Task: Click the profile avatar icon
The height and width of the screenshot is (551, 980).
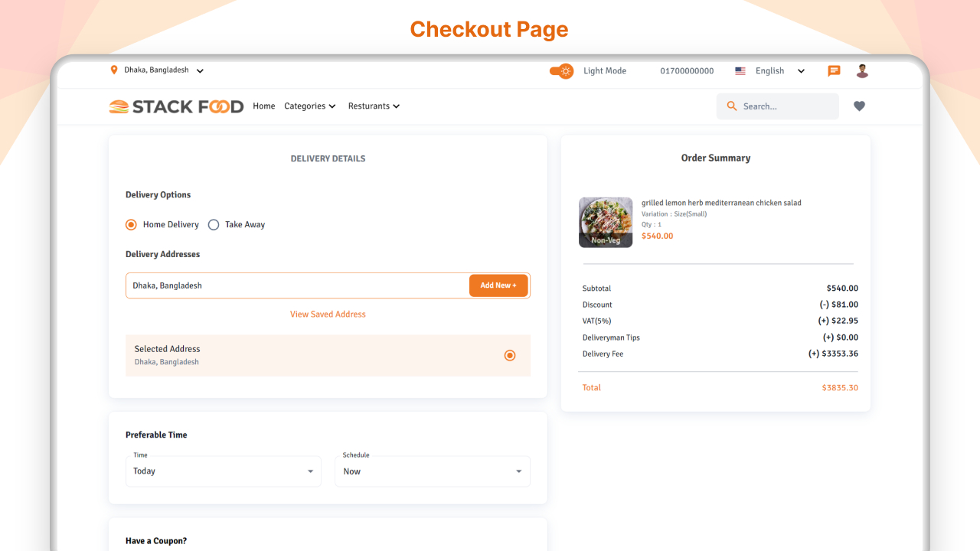Action: tap(862, 70)
